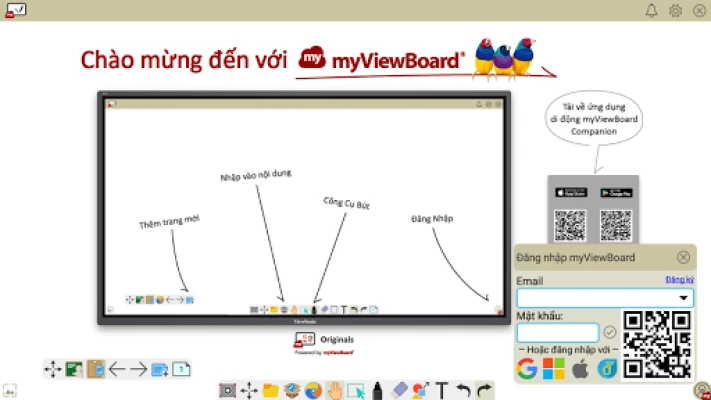
Task: Click the Google Play badge
Action: tap(616, 193)
